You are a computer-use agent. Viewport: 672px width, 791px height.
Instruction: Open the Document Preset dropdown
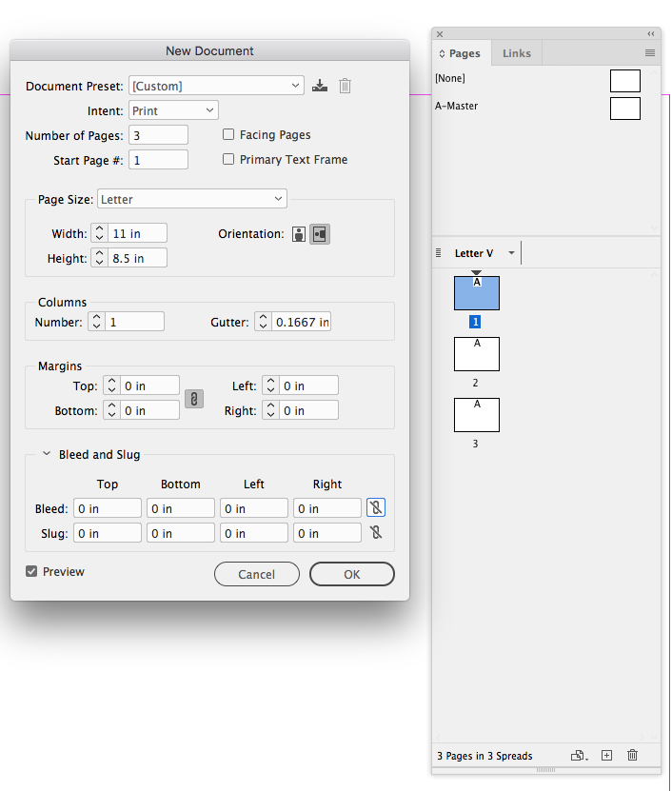(x=216, y=85)
